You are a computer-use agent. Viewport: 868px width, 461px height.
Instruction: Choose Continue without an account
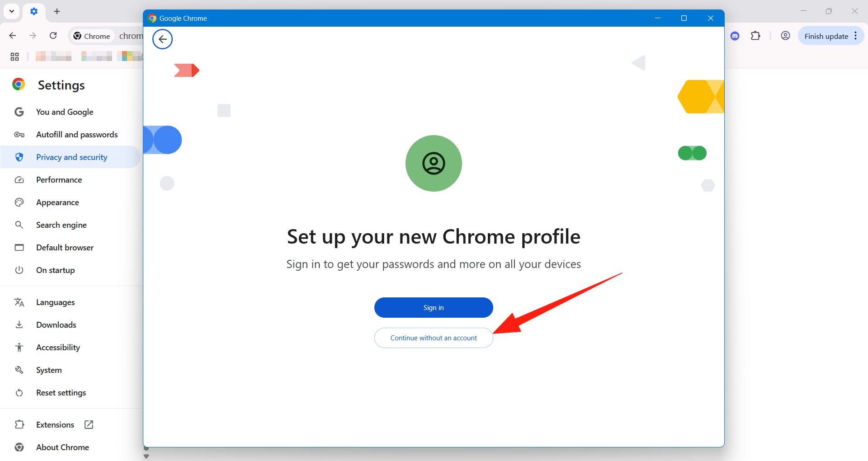coord(434,338)
